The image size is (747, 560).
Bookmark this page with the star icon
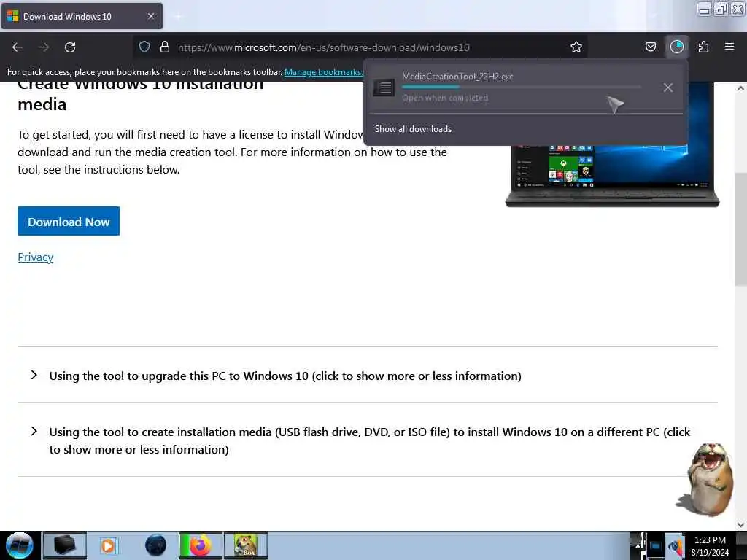[x=576, y=47]
